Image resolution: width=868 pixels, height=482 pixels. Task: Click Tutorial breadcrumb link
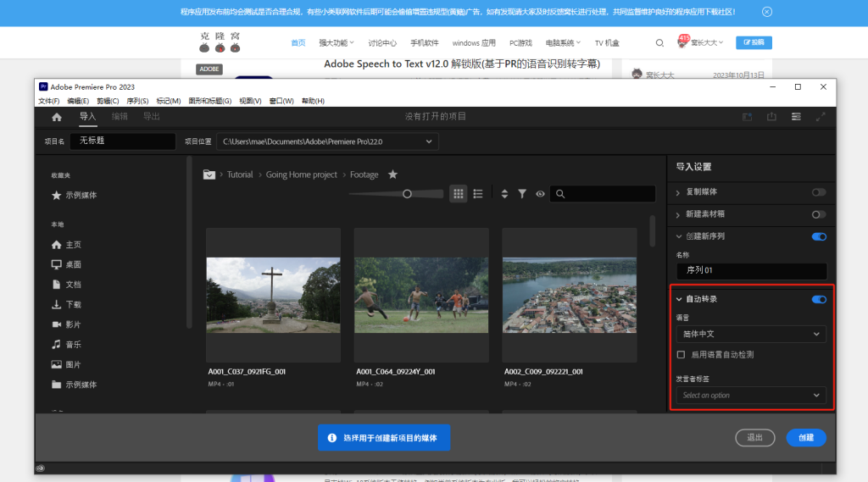240,175
